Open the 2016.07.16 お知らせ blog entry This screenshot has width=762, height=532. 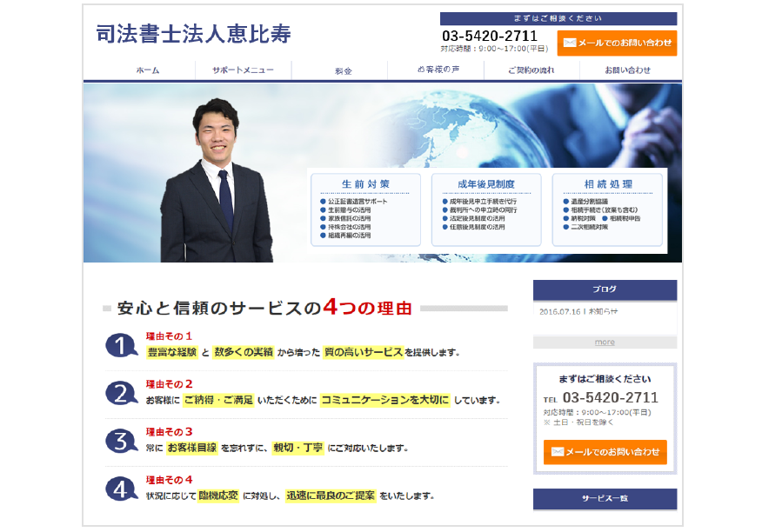tap(578, 311)
